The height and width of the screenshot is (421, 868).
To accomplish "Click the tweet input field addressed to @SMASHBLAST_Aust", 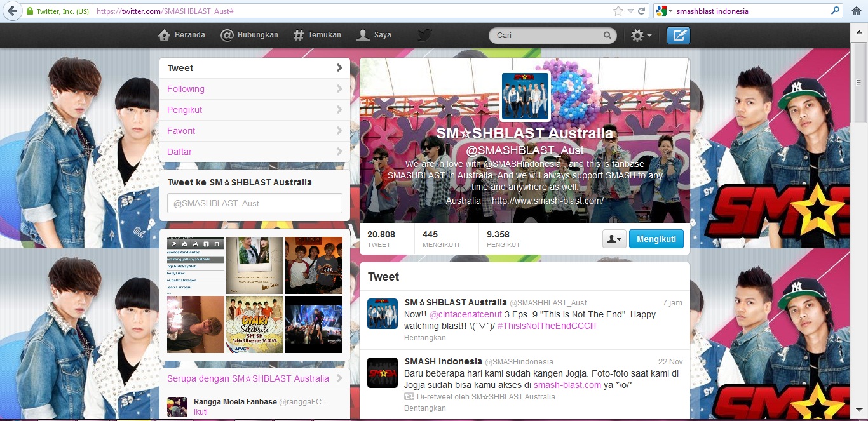I will tap(254, 203).
